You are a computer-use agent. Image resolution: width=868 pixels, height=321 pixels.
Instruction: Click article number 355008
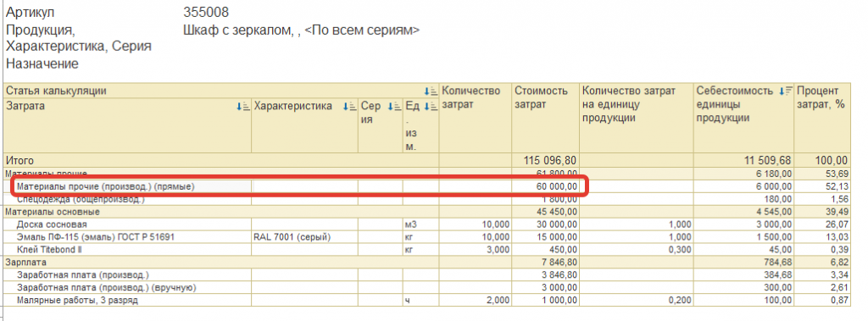pyautogui.click(x=206, y=12)
